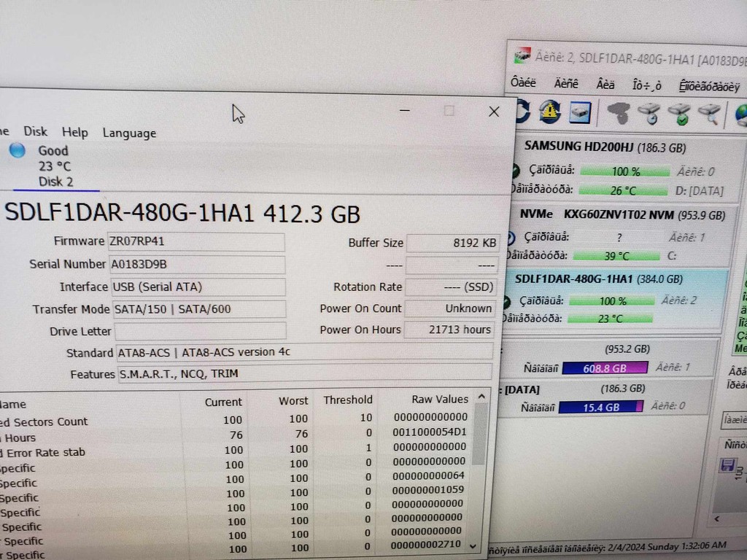Click SMART list scroll up arrow

click(x=481, y=396)
